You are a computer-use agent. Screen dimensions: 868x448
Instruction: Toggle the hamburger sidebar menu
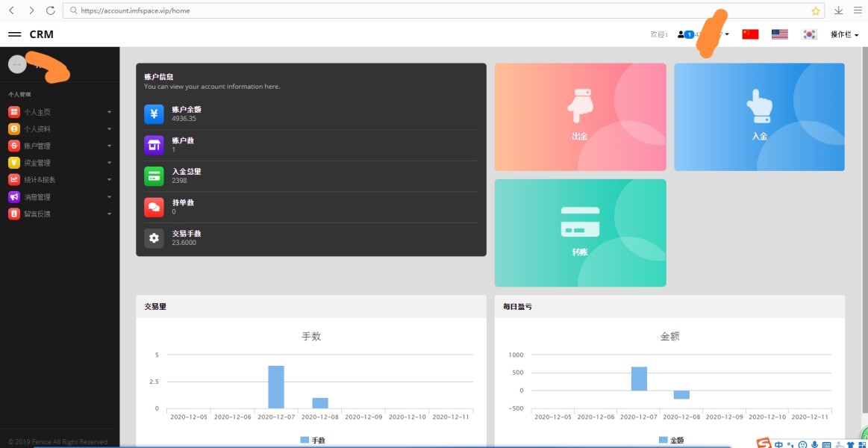(x=14, y=34)
